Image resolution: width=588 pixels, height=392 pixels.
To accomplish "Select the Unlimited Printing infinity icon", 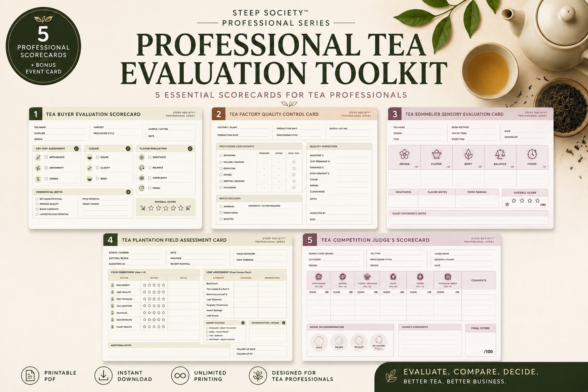I will [x=180, y=376].
